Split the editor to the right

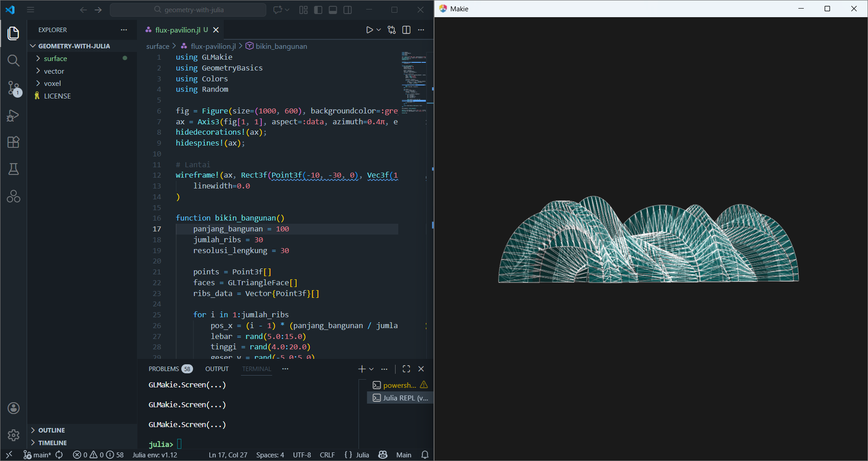pyautogui.click(x=406, y=30)
